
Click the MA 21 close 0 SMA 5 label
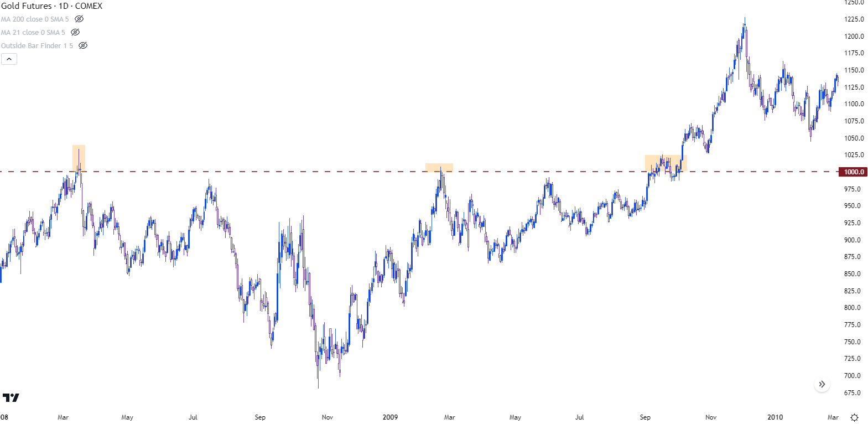[33, 32]
